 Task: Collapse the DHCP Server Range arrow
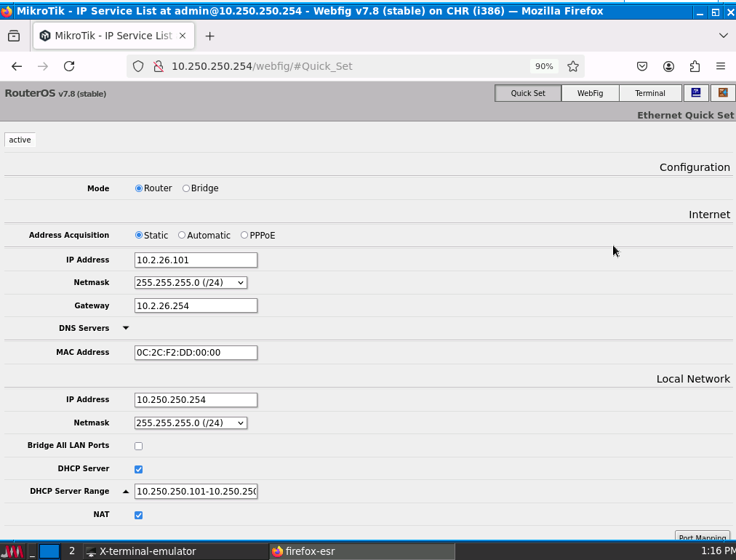(126, 492)
